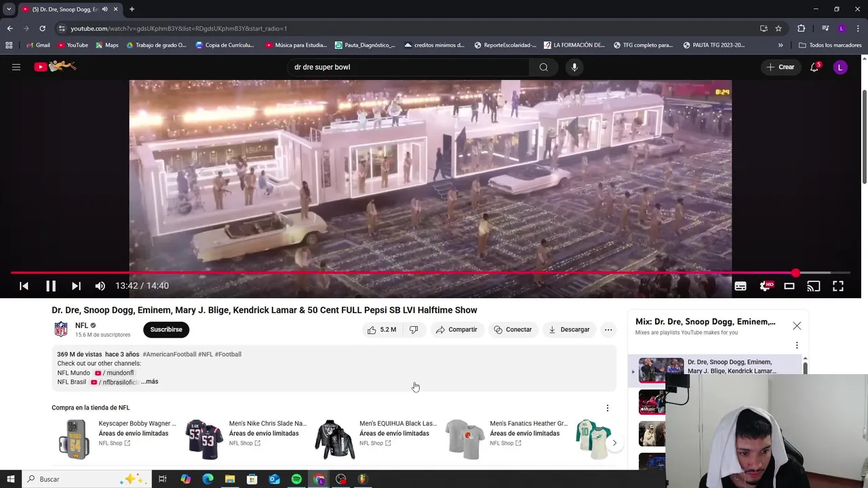This screenshot has height=488, width=868.
Task: Expand hidden bookmarks chevron
Action: tap(781, 45)
